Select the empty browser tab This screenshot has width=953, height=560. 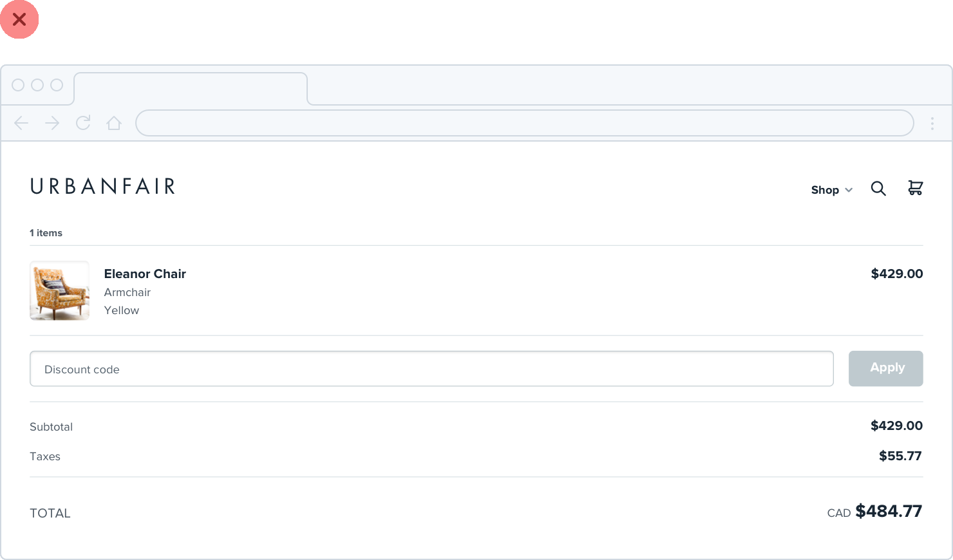click(191, 89)
